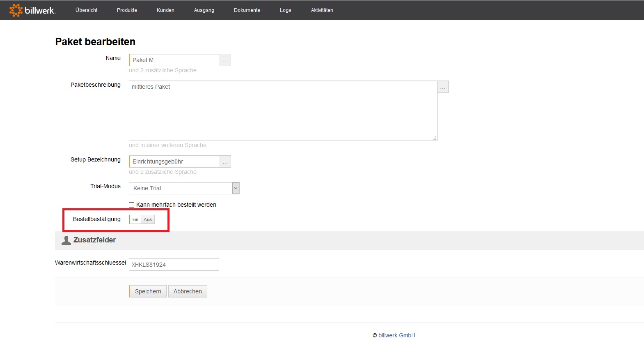This screenshot has height=362, width=644.
Task: Click the Paket bearbeiten heading
Action: pos(95,42)
